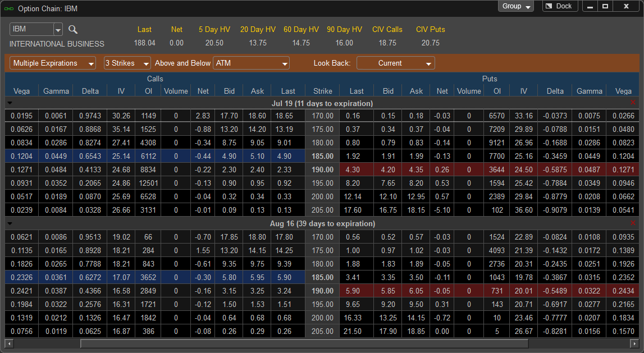Click the 5 Day HV value 20.50
The width and height of the screenshot is (644, 353).
[x=214, y=43]
